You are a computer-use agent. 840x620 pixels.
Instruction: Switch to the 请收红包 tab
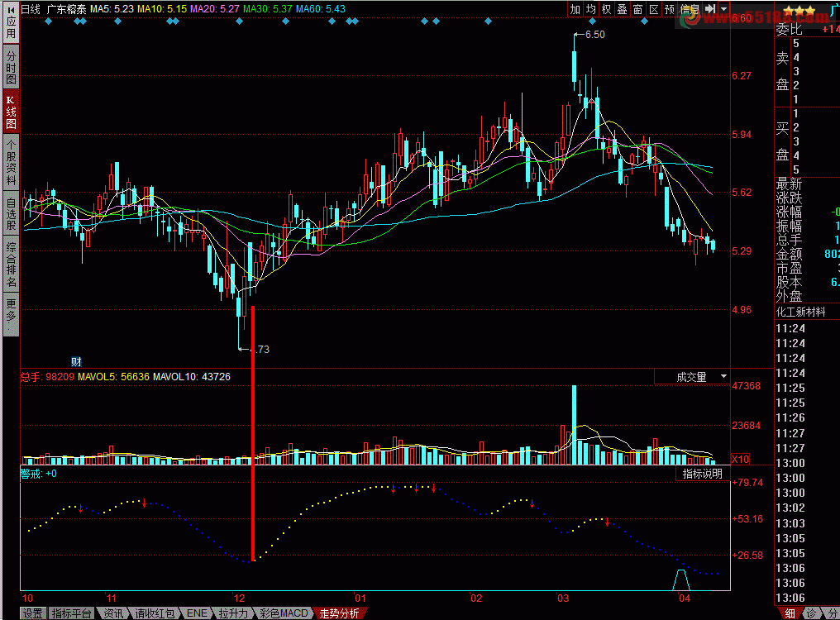pos(155,613)
